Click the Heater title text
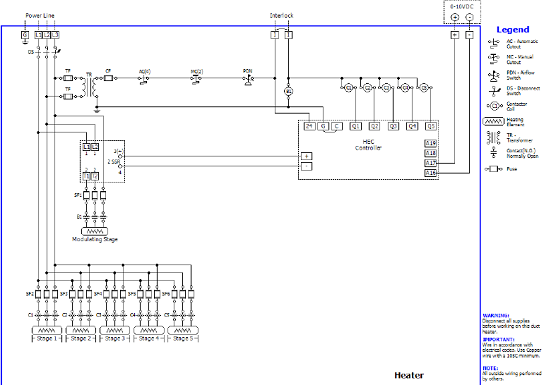The width and height of the screenshot is (544, 385). pos(409,375)
